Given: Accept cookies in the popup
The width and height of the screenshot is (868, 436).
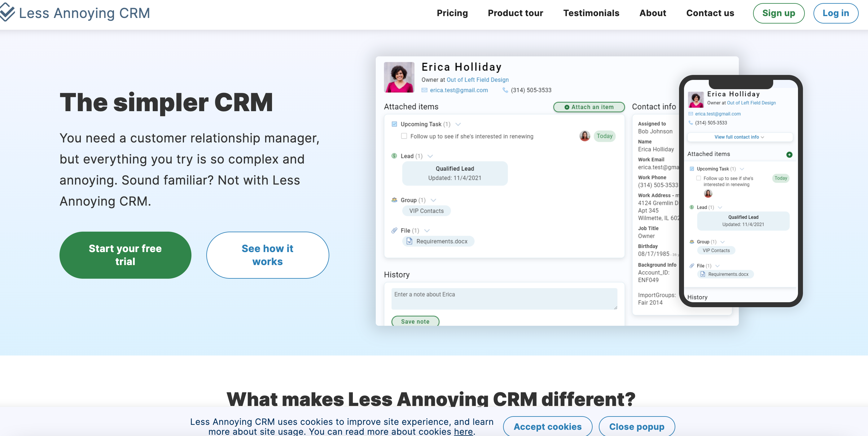Looking at the screenshot, I should tap(548, 426).
